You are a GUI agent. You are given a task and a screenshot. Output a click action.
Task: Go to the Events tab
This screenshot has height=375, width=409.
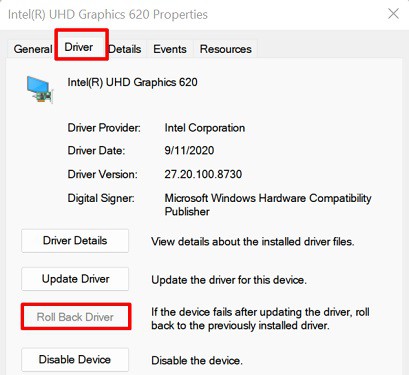[170, 49]
